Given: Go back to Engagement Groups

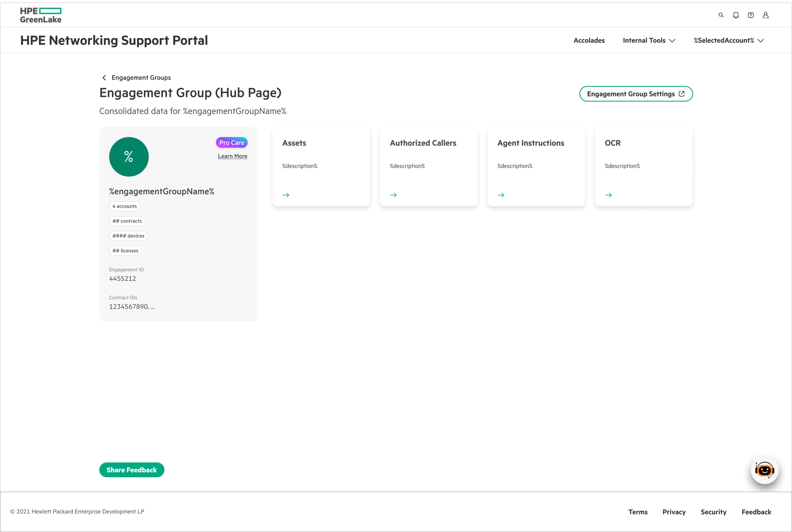Looking at the screenshot, I should tap(137, 78).
